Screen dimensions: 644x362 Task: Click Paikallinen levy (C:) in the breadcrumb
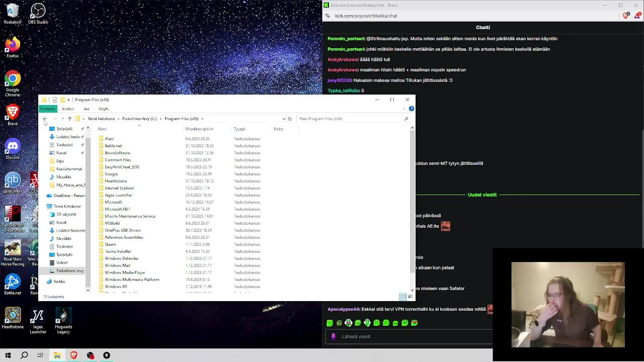coord(139,119)
